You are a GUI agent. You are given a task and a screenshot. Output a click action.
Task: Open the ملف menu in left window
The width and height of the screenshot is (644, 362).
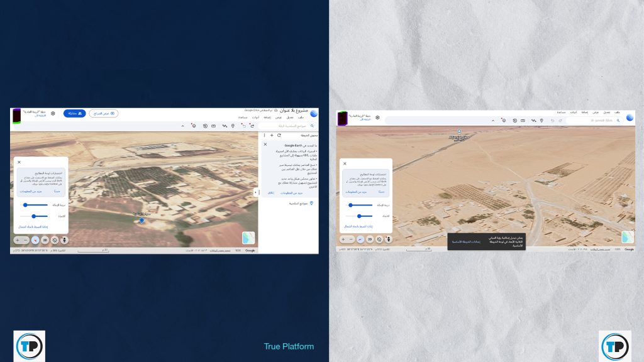tap(301, 118)
